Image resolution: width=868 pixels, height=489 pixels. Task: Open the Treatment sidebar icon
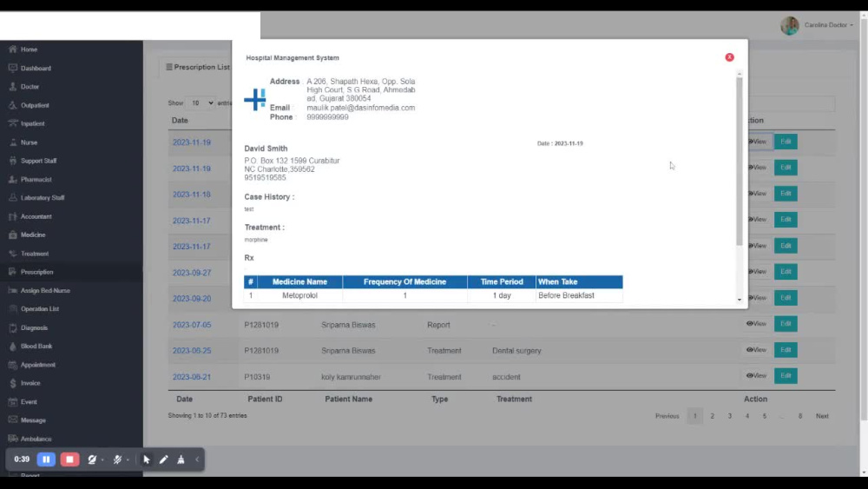pyautogui.click(x=13, y=254)
